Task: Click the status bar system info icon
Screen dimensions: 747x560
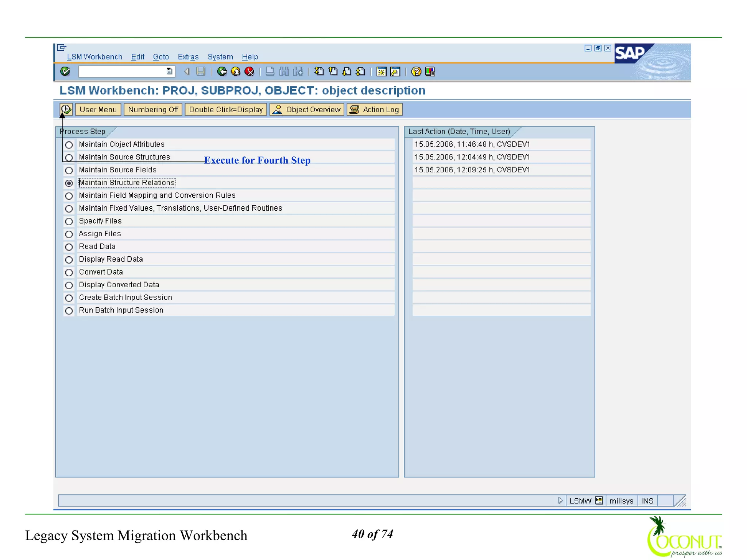Action: pos(599,501)
